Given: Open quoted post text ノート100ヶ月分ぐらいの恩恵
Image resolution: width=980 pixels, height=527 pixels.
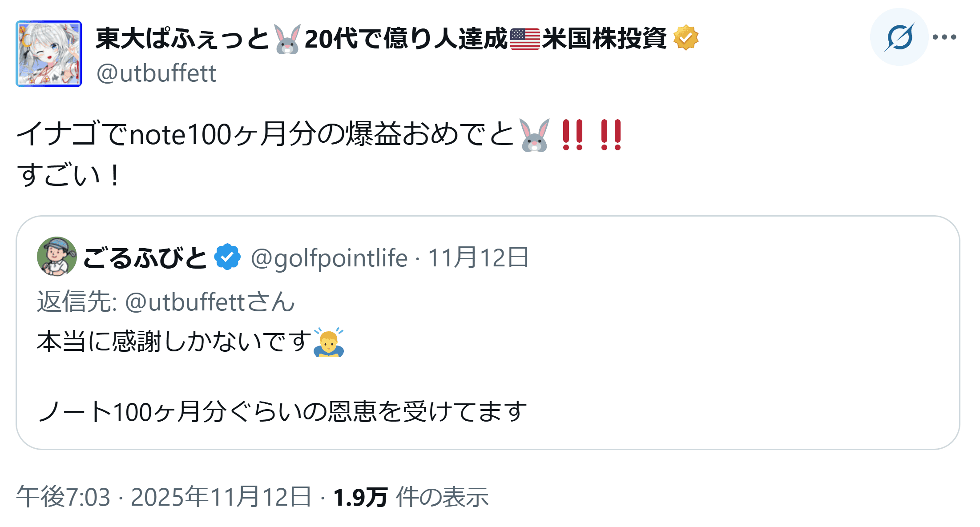Looking at the screenshot, I should pyautogui.click(x=282, y=411).
